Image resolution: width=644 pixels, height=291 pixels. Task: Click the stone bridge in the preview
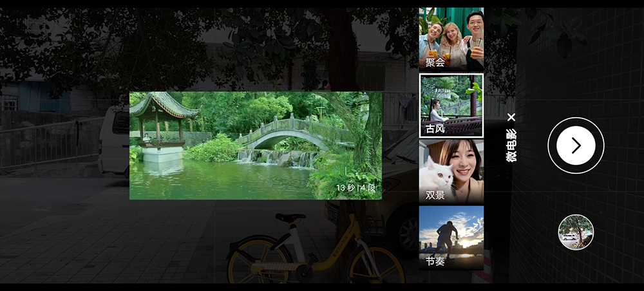click(x=289, y=131)
